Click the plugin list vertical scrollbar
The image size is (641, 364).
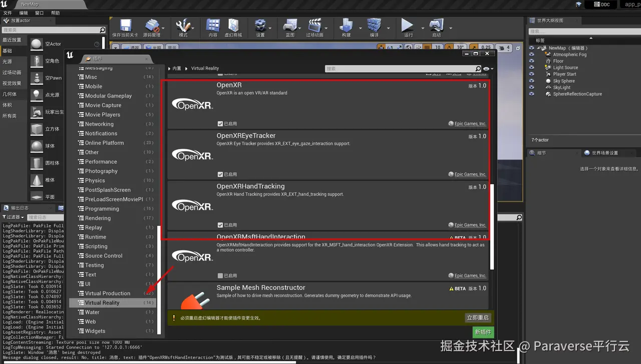tap(492, 226)
